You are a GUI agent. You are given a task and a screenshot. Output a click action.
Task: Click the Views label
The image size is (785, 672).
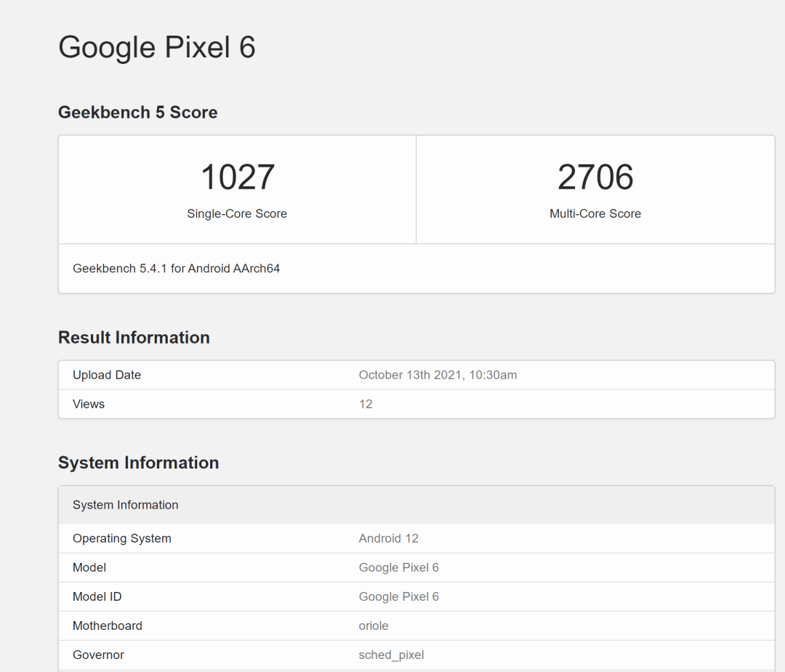tap(89, 404)
